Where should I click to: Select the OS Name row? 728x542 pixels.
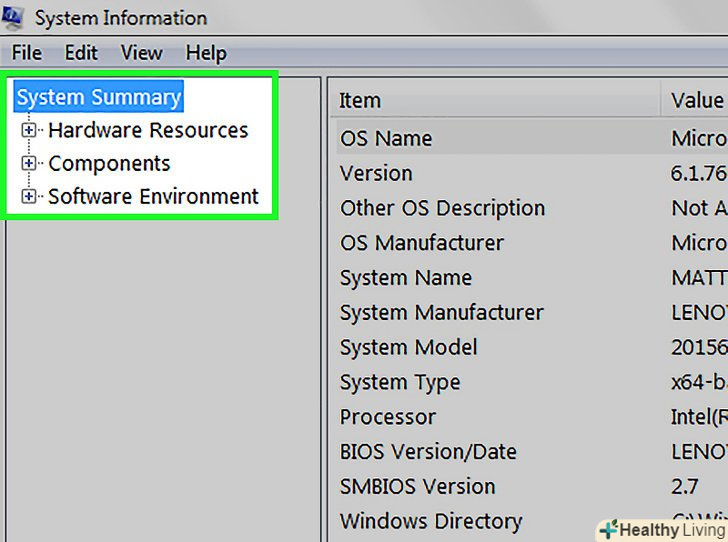click(532, 138)
